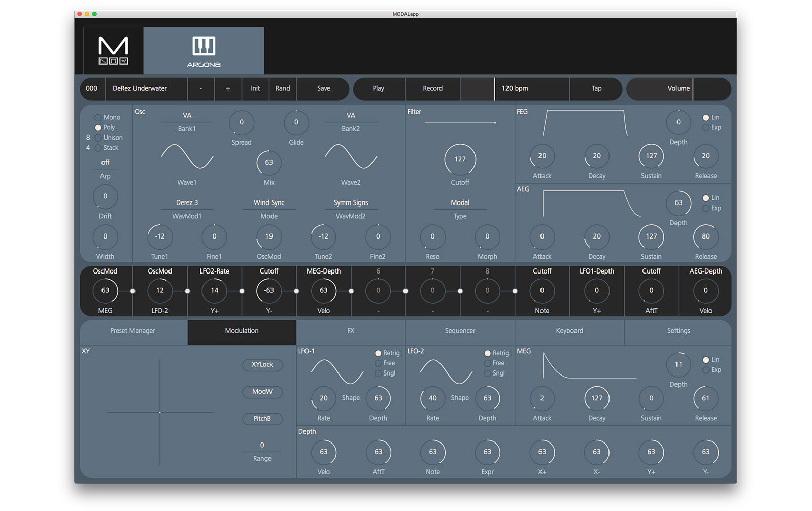The width and height of the screenshot is (812, 511).
Task: Open the VA Bank1 selector
Action: pos(187,116)
